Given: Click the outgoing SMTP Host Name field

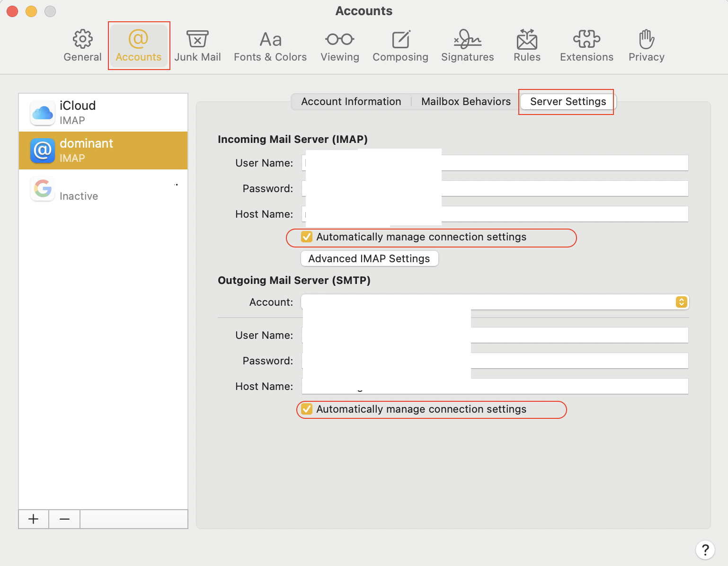Looking at the screenshot, I should (495, 386).
